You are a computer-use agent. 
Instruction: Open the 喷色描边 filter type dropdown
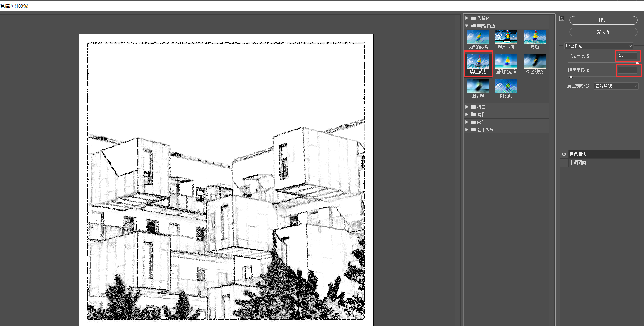[599, 46]
